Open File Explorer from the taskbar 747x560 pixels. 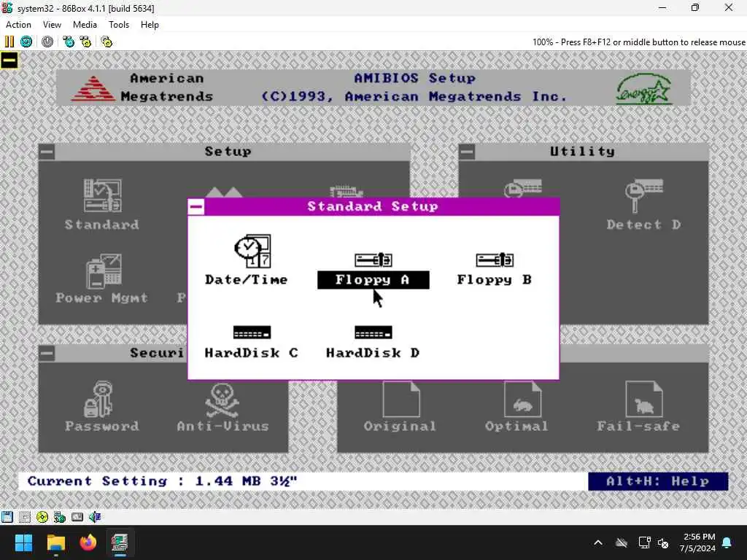[55, 542]
